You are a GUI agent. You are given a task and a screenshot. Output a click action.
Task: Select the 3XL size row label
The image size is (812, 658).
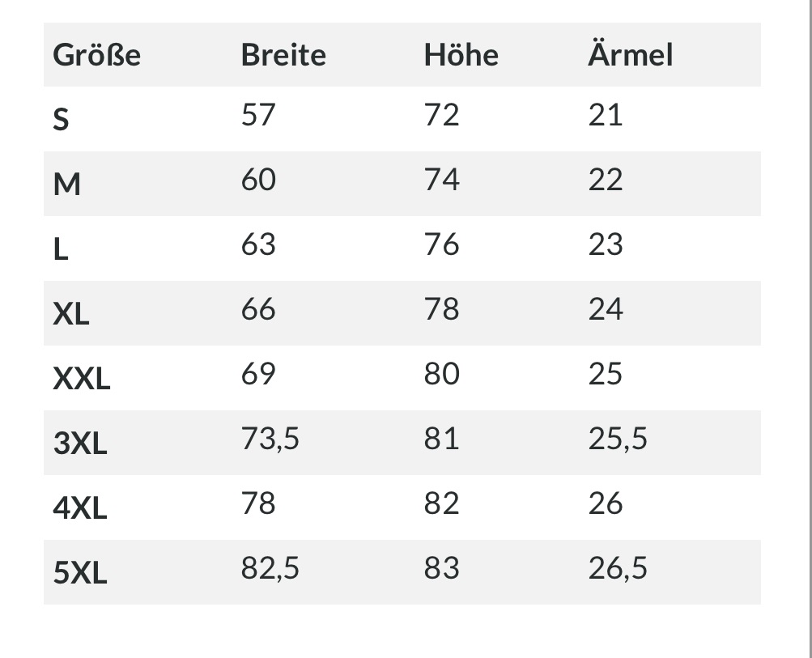80,444
